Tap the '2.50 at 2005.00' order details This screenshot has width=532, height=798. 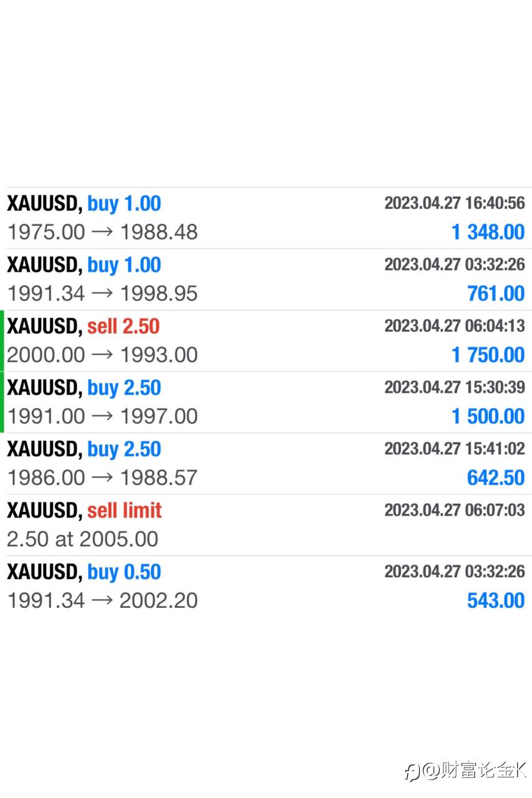point(82,539)
